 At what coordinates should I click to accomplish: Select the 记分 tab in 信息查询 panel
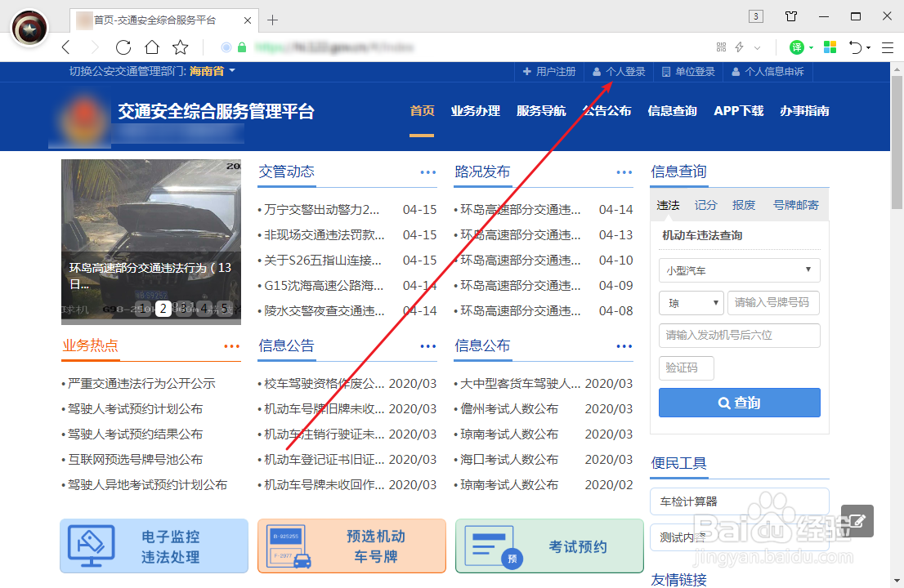click(705, 205)
